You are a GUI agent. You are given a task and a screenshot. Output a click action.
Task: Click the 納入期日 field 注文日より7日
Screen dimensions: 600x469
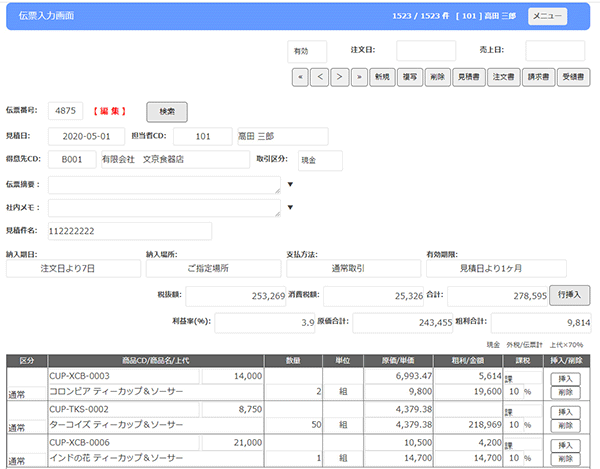pyautogui.click(x=73, y=269)
